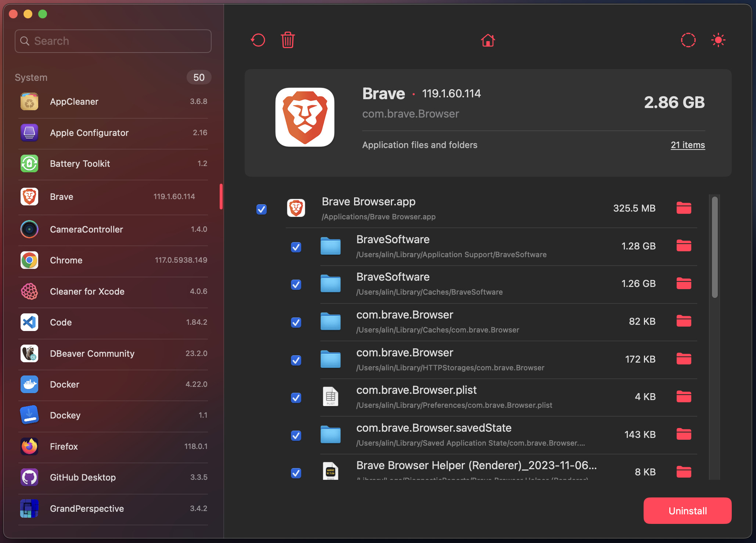
Task: Uncheck com.brave.Browser 172 KB checkbox
Action: tap(296, 360)
